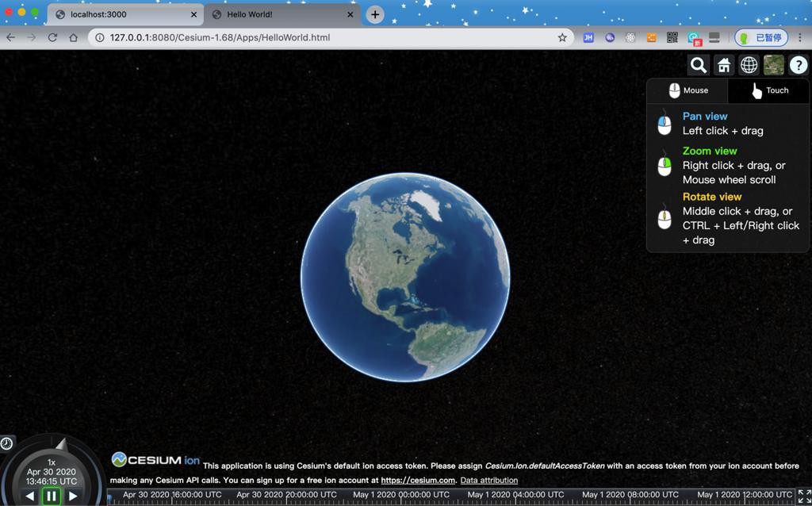
Task: Click the 'Pan view' heading text
Action: click(705, 116)
